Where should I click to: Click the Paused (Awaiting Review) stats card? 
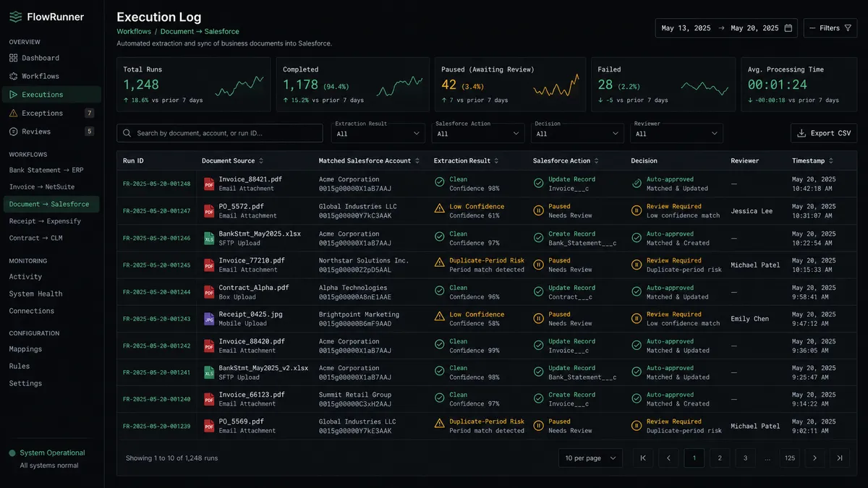pos(509,85)
